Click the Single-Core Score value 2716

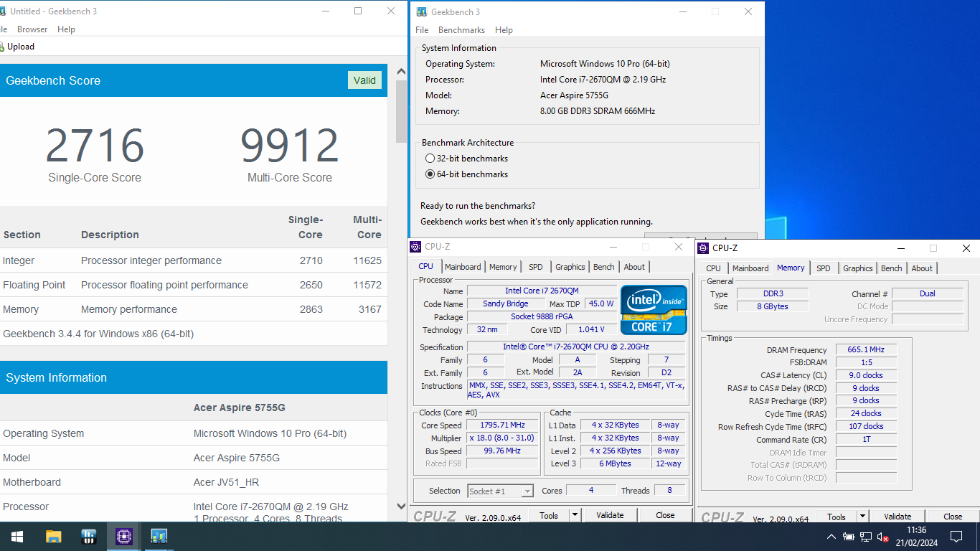point(95,146)
